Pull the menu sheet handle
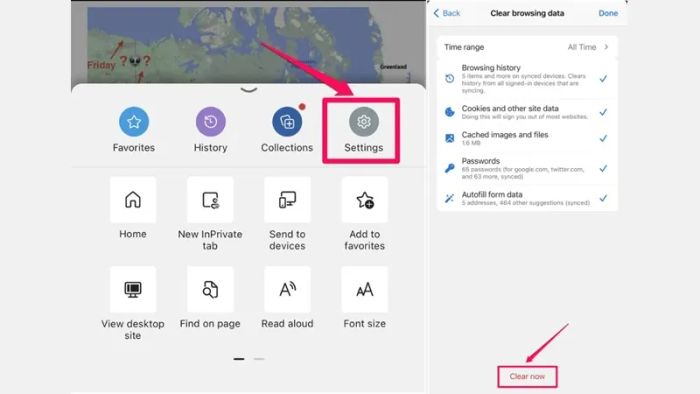 pos(249,90)
